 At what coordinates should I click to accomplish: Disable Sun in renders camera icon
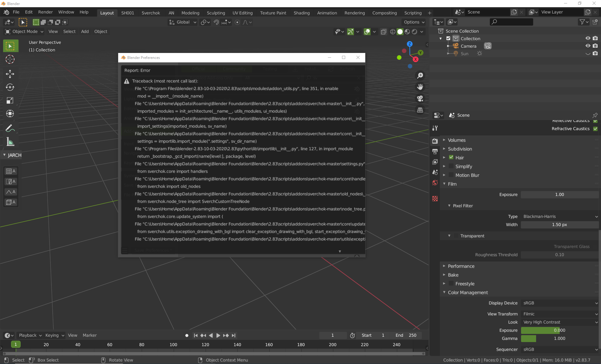pos(595,53)
